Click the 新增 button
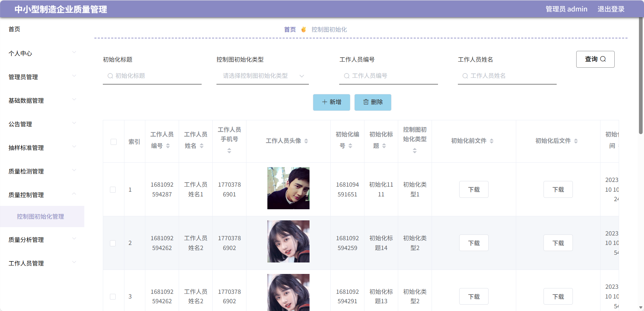The image size is (644, 311). click(x=331, y=102)
